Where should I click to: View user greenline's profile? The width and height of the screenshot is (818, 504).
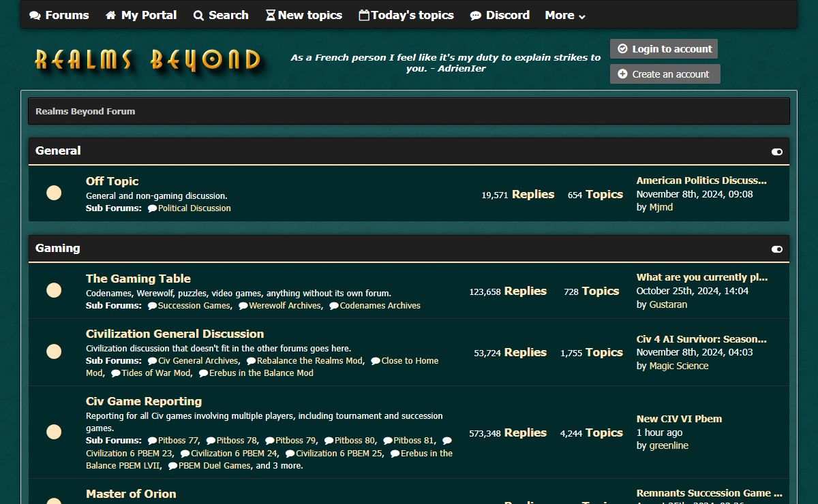pyautogui.click(x=668, y=445)
